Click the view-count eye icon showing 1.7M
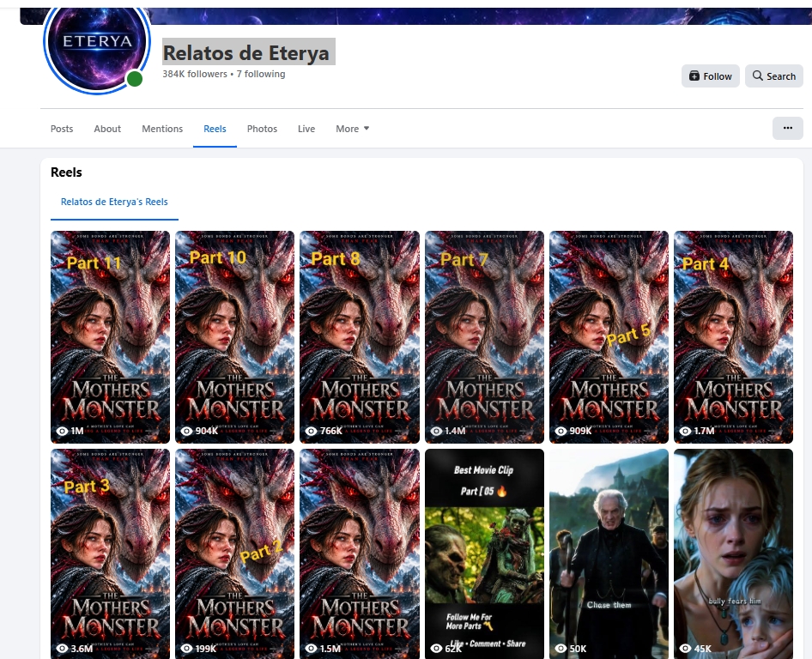The height and width of the screenshot is (659, 812). [685, 431]
